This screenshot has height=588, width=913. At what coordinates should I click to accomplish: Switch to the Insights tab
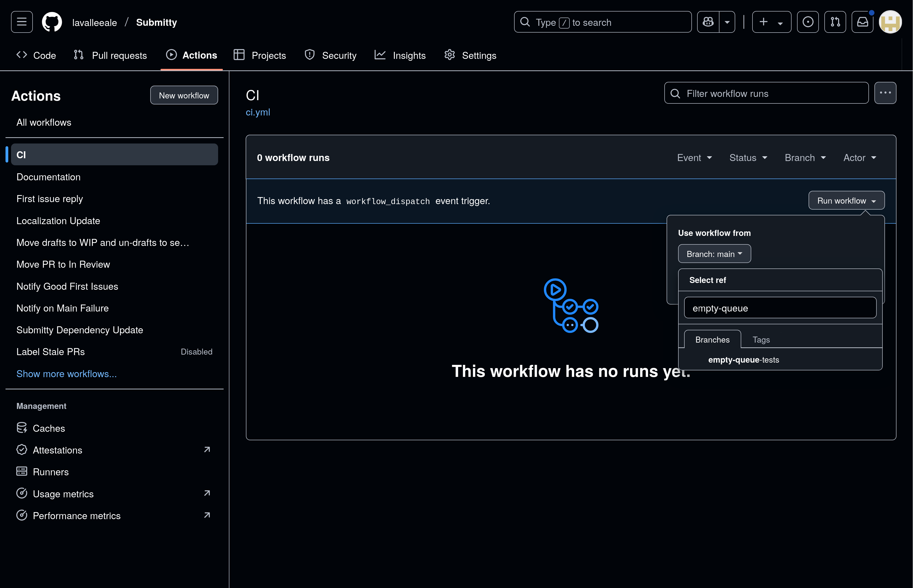click(x=400, y=55)
